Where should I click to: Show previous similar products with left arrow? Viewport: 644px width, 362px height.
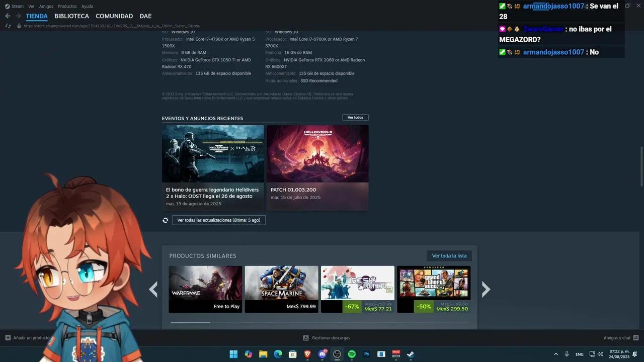[x=153, y=289]
